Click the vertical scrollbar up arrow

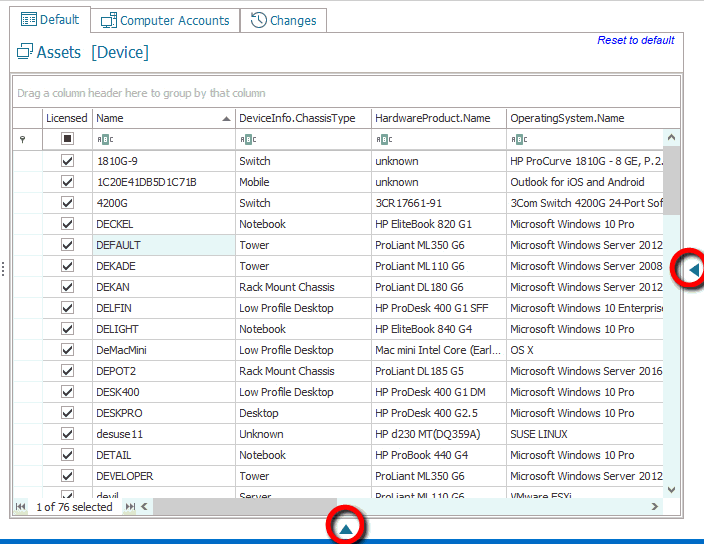coord(671,137)
